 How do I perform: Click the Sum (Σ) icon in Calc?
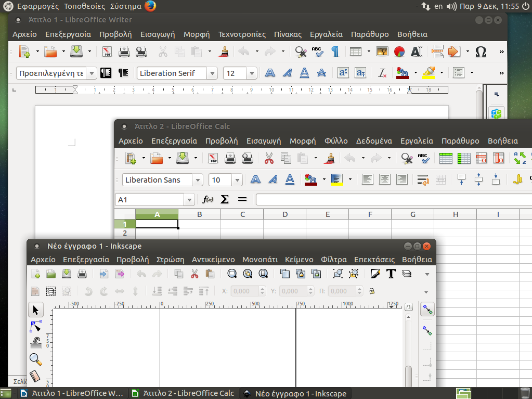[x=225, y=199]
